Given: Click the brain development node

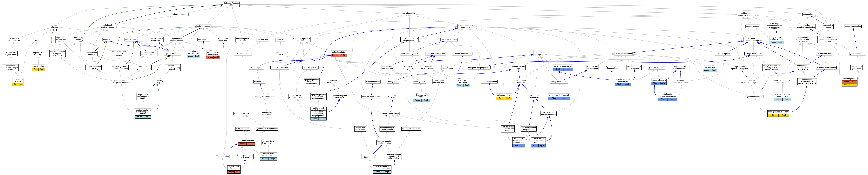Looking at the screenshot, I should point(504,97).
